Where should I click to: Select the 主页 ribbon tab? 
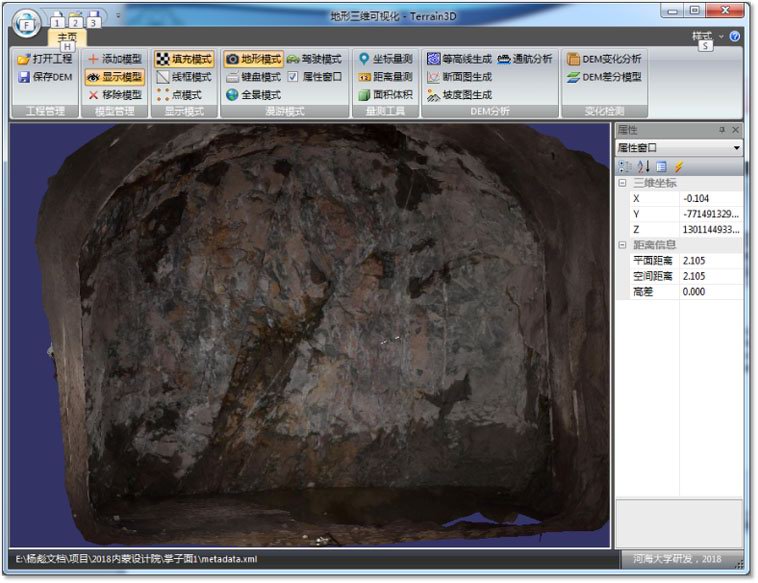tap(67, 37)
